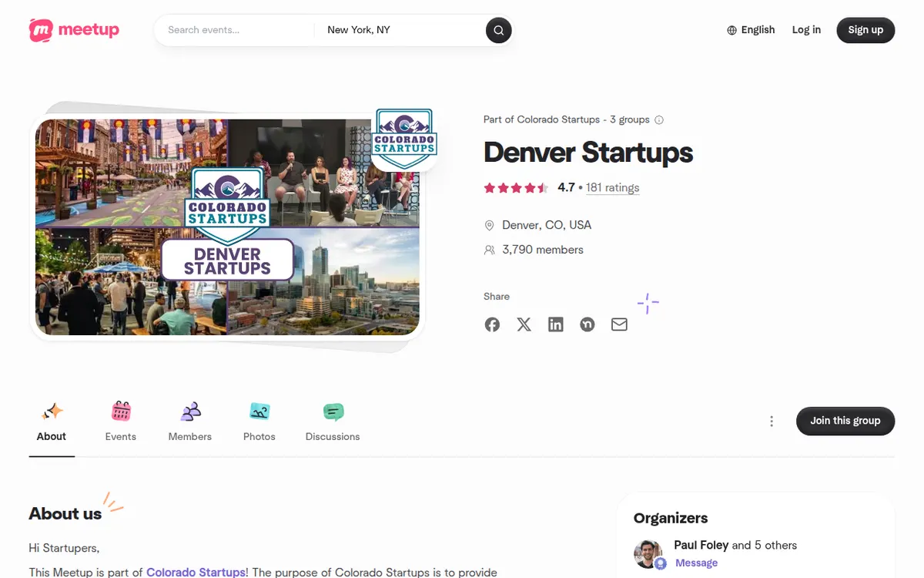Click Paul Foley's avatar photo
The image size is (924, 578).
[648, 553]
